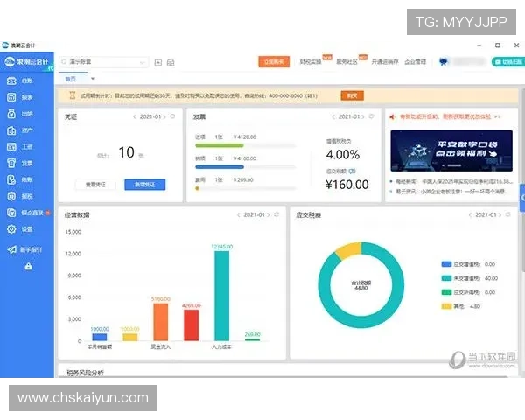Click the plus icon beside account set box
Screen dimensions: 525x420
click(x=158, y=63)
